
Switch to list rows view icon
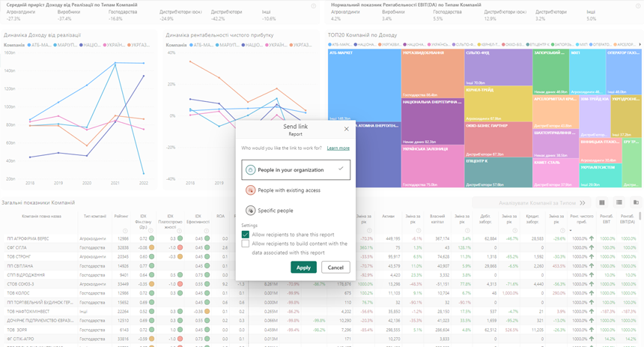point(619,202)
